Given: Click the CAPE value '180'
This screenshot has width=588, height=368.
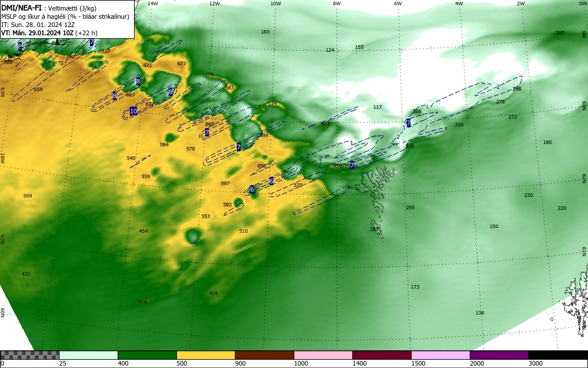Looking at the screenshot, I should (547, 142).
